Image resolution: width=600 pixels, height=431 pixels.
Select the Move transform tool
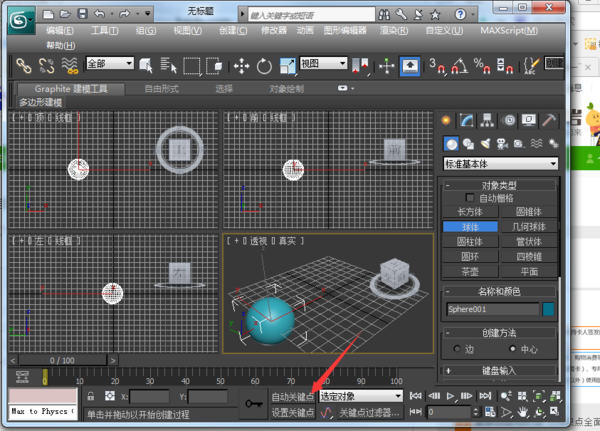241,66
